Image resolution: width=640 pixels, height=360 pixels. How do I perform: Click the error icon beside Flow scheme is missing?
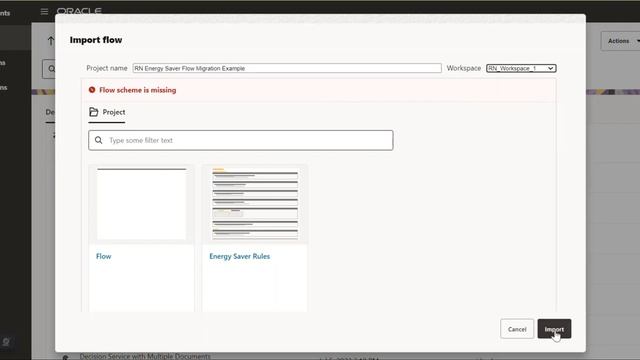(92, 90)
